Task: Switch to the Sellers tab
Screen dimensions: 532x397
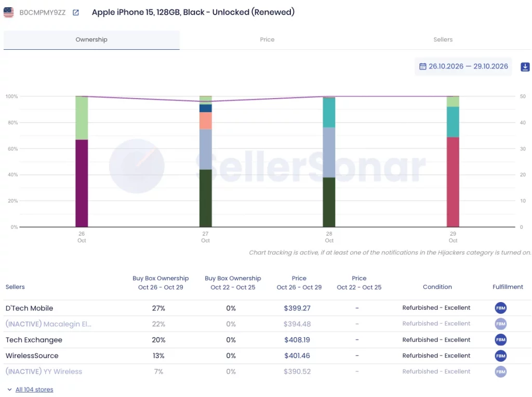Action: [x=443, y=39]
